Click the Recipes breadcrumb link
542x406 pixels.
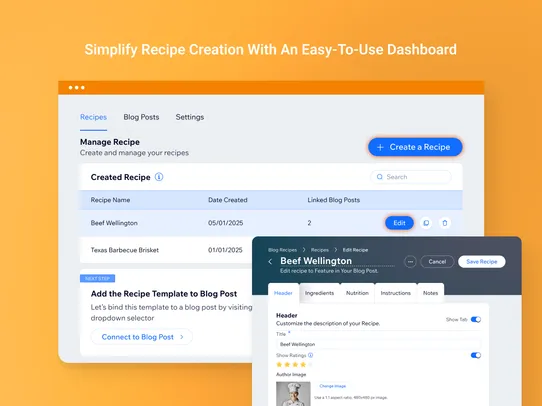320,250
